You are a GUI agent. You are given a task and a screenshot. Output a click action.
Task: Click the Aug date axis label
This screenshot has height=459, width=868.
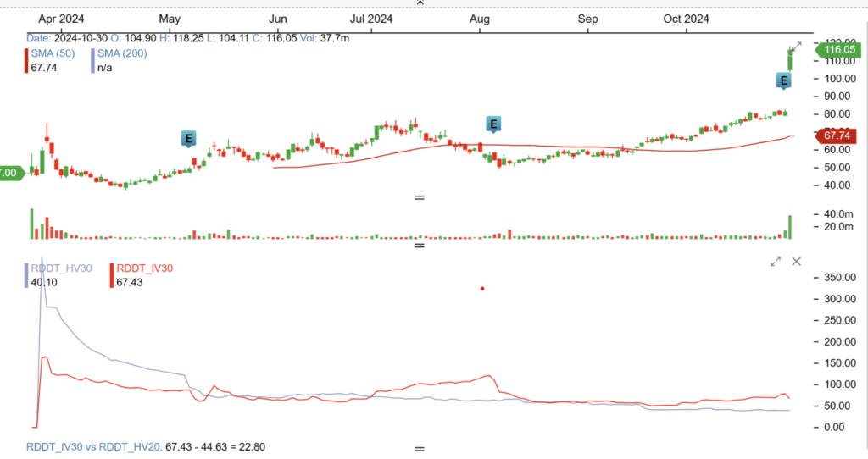480,19
